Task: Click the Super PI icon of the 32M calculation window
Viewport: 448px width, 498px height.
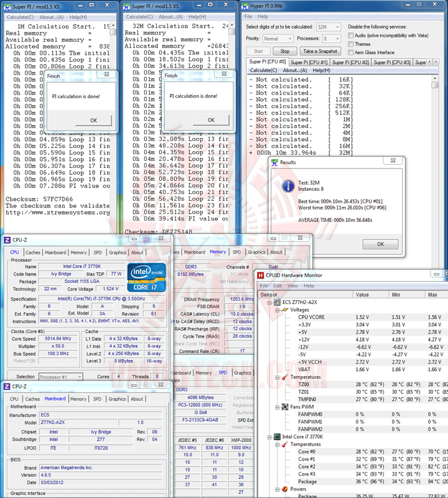Action: [126, 6]
